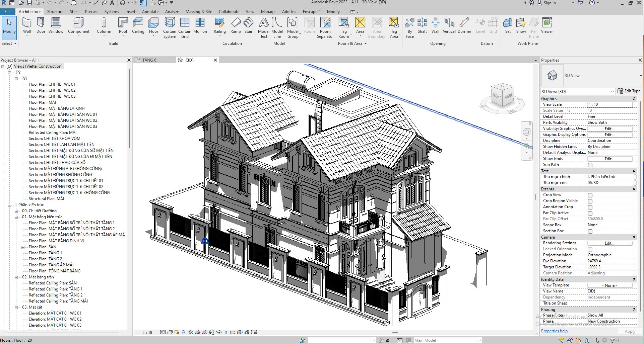This screenshot has width=644, height=344.
Task: Open the 3D View type selector dropdown
Action: pos(613,91)
